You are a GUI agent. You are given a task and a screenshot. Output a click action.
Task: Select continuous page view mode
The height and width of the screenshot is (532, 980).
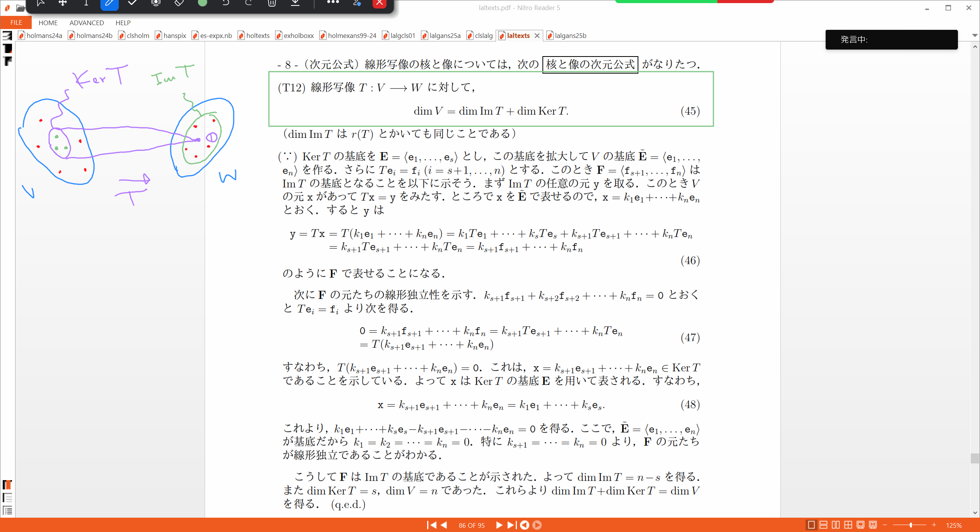pyautogui.click(x=824, y=525)
